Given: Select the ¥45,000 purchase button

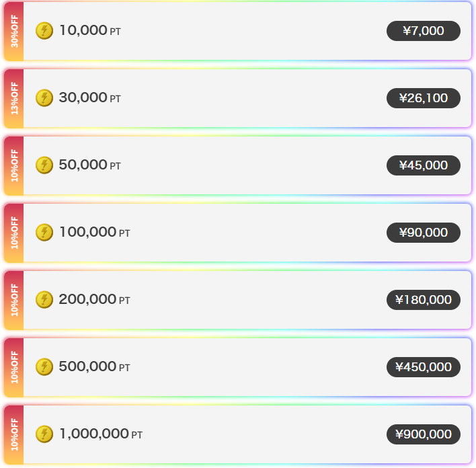Looking at the screenshot, I should [x=423, y=165].
